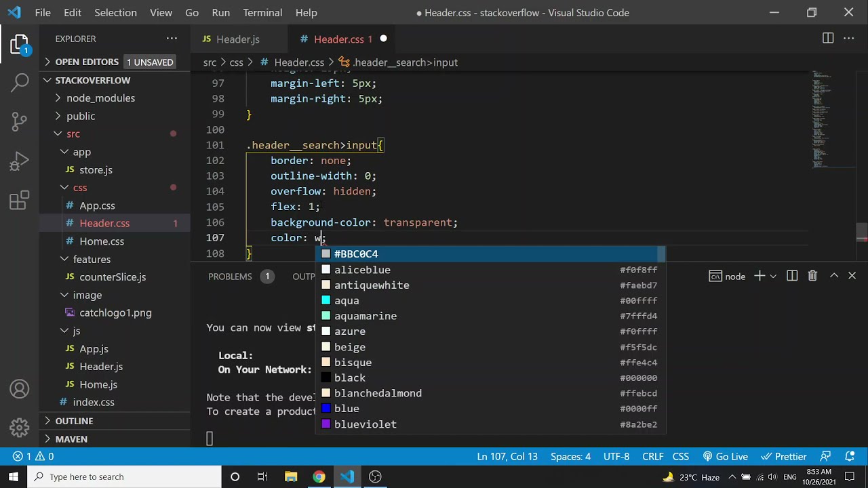Click the Task View taskbar icon

pyautogui.click(x=262, y=476)
